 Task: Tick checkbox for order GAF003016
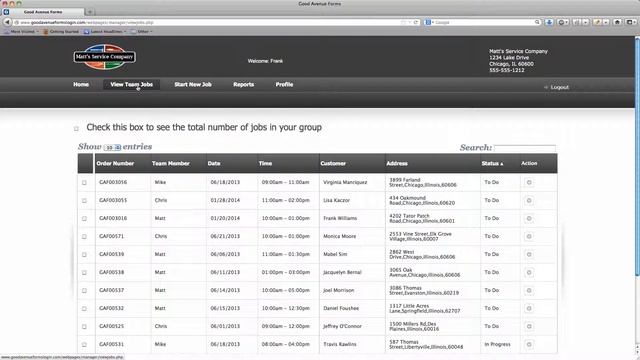84,218
